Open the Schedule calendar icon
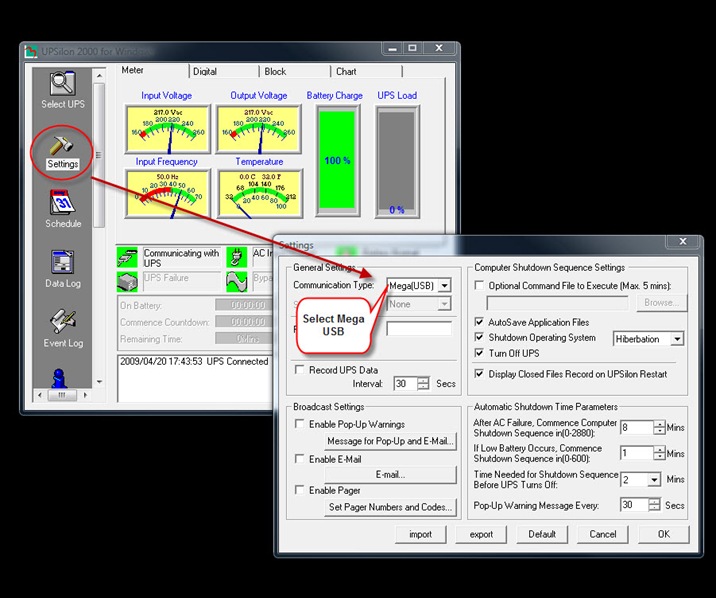Screen dimensions: 716x598 point(63,202)
